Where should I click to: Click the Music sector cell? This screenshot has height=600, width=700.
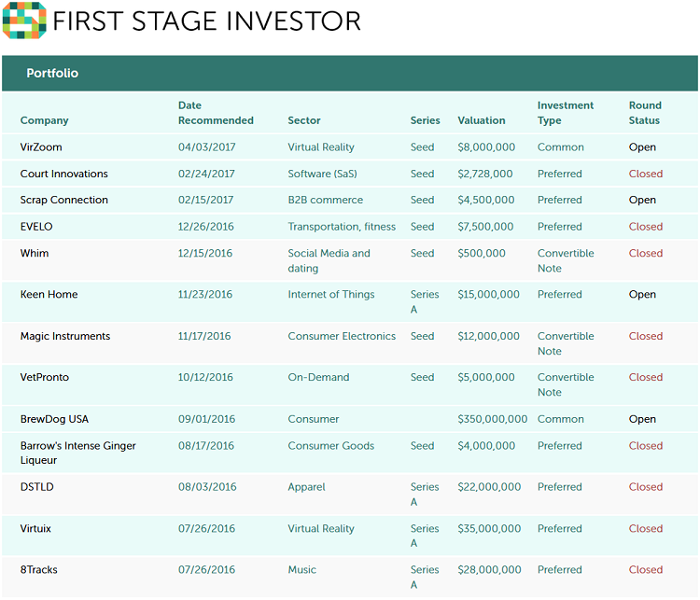point(301,570)
